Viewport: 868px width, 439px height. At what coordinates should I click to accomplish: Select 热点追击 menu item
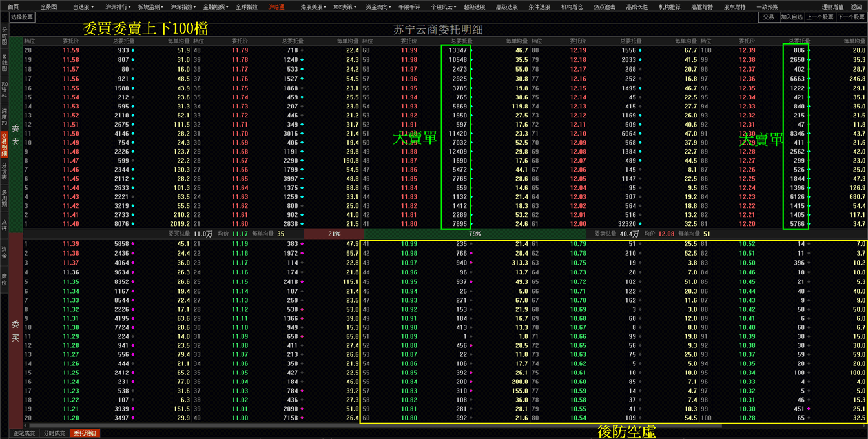(x=604, y=6)
